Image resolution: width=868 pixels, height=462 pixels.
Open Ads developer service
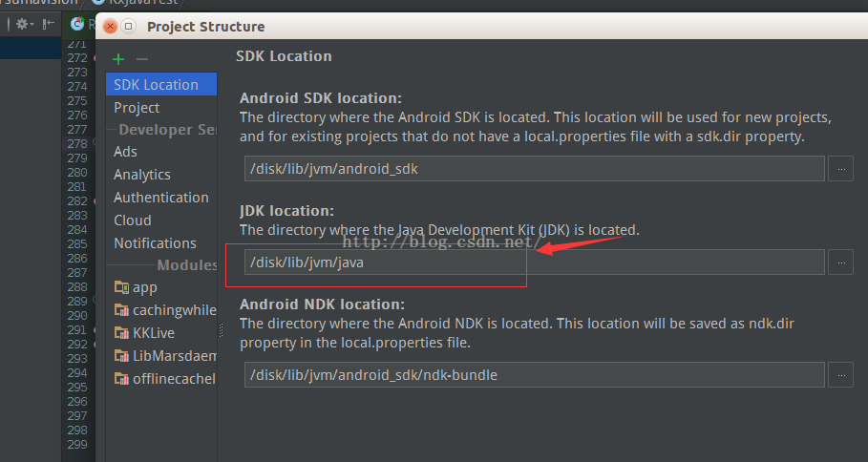coord(125,152)
